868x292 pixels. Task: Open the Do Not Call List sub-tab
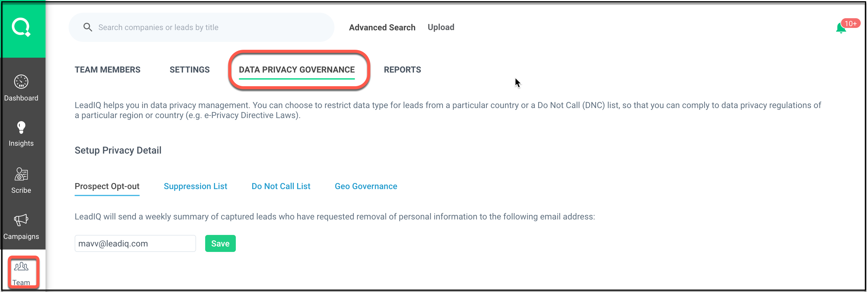(x=281, y=186)
